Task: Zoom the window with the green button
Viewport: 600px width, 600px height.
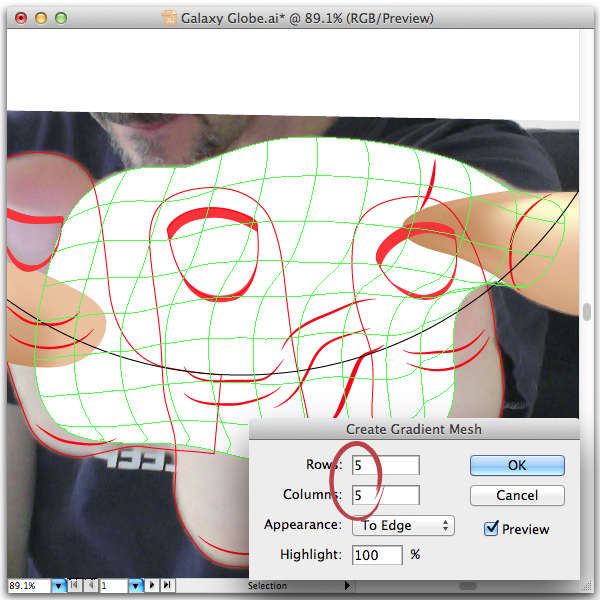Action: point(61,18)
